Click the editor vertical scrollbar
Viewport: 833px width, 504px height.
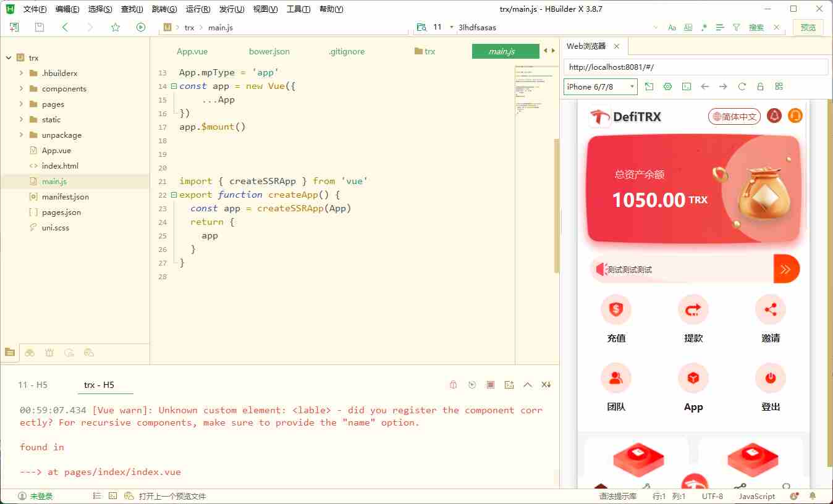pos(556,204)
